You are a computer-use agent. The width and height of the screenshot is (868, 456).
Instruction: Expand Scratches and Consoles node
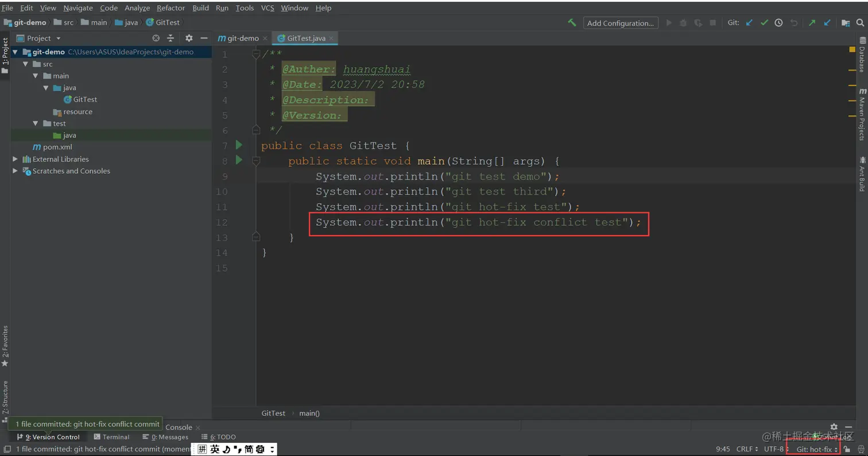point(15,171)
